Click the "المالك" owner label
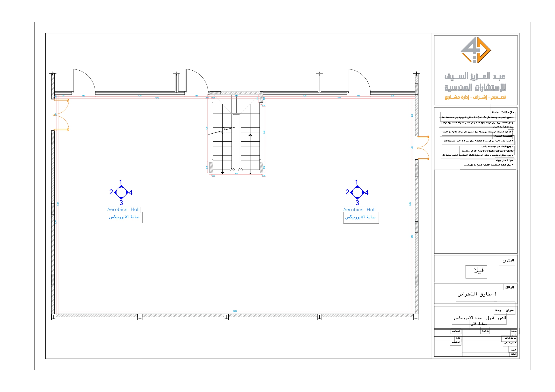 point(509,287)
